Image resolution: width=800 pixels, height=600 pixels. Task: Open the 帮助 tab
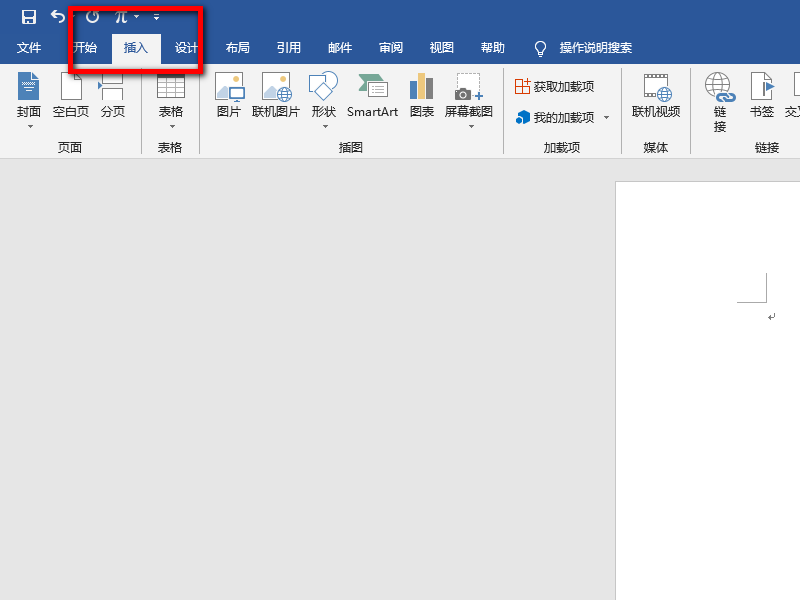[493, 48]
